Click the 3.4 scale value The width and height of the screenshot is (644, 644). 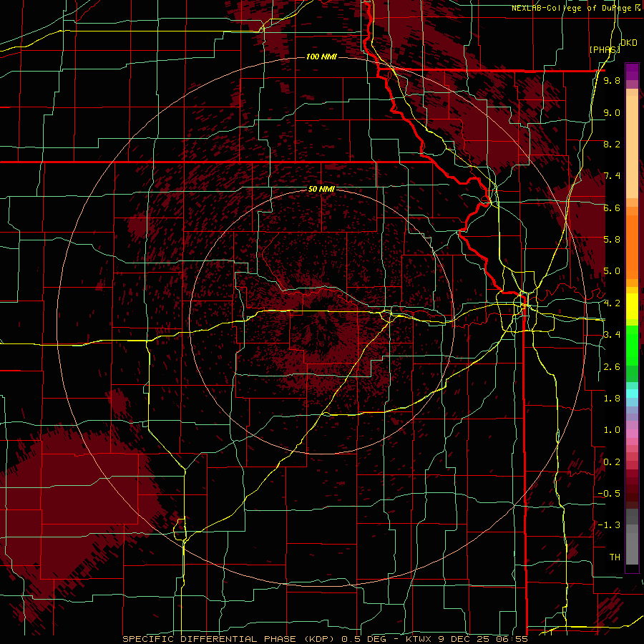pos(612,335)
